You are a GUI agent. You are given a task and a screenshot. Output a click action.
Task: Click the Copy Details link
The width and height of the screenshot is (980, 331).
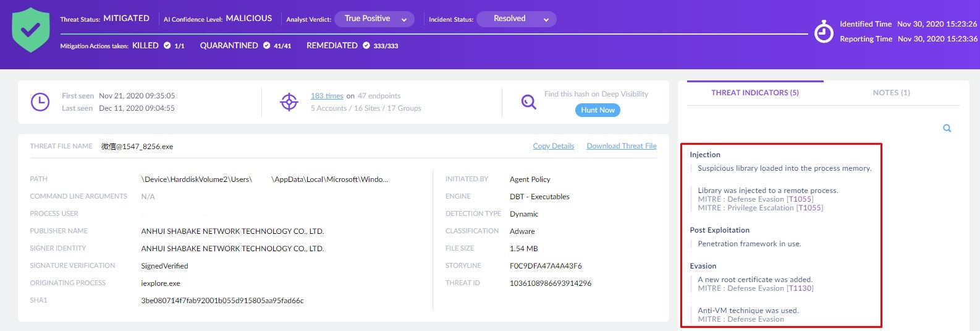tap(553, 146)
